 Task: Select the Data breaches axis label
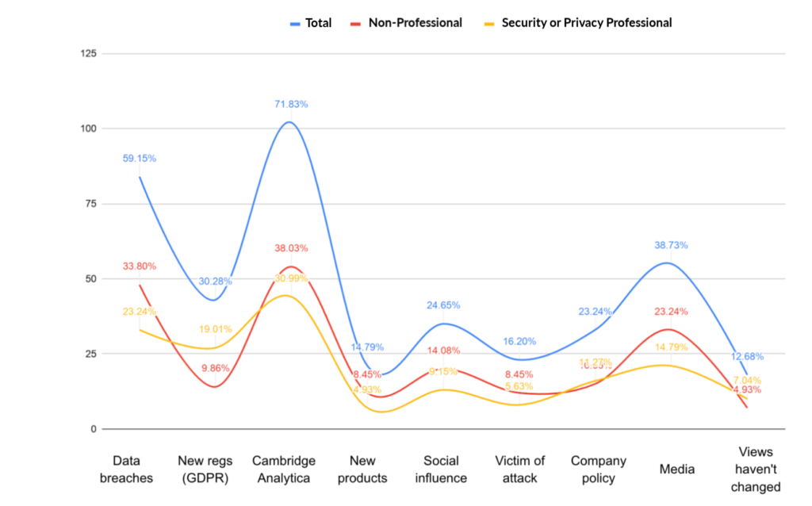click(x=133, y=470)
